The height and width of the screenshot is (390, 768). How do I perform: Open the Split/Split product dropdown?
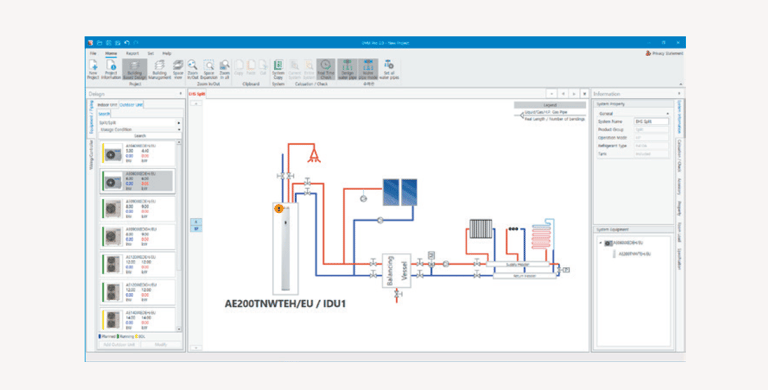tap(139, 123)
